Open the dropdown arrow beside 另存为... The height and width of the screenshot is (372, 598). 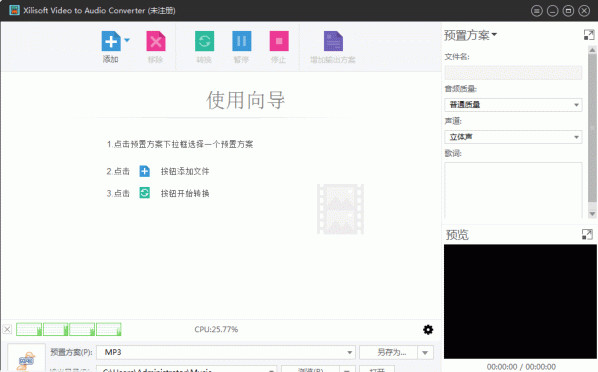point(425,353)
